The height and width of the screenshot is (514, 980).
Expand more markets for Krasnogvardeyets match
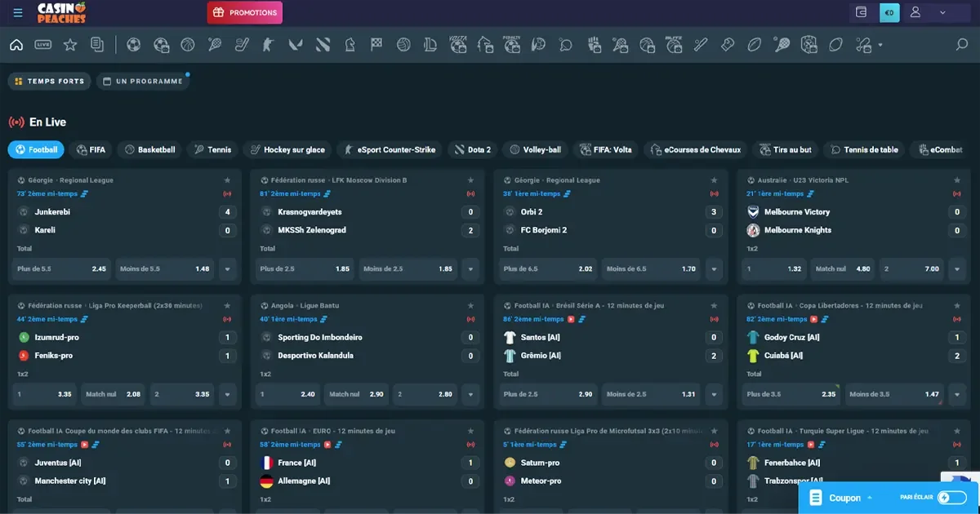470,268
